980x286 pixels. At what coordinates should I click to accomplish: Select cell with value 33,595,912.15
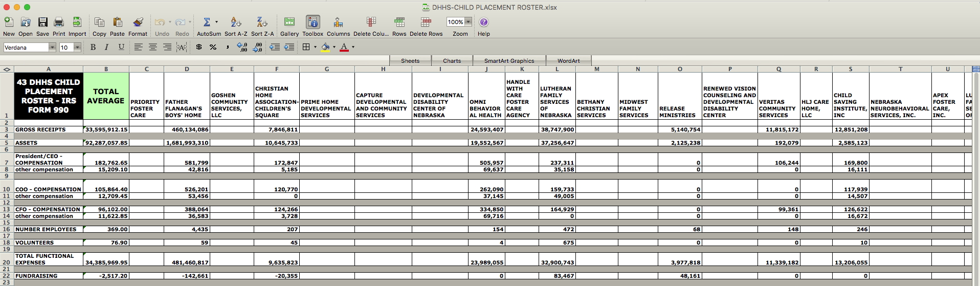pos(106,129)
